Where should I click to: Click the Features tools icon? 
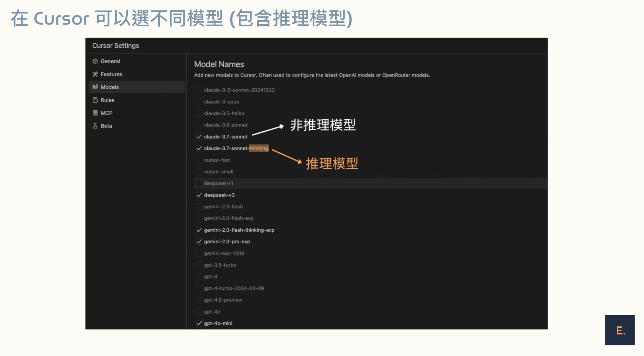[x=95, y=74]
